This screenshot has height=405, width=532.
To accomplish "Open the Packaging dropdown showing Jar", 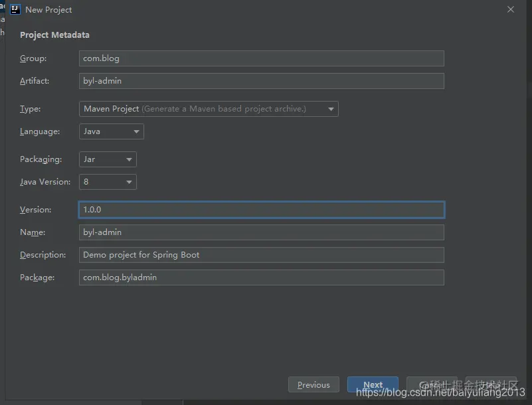I will pyautogui.click(x=108, y=159).
